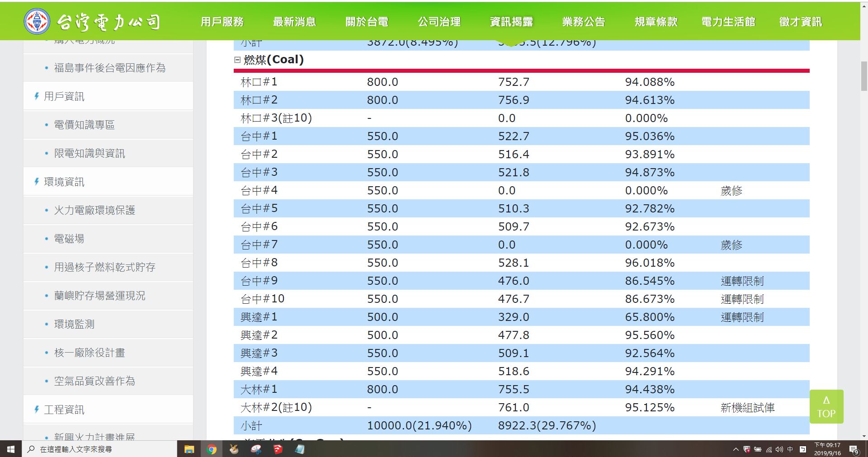Open the volume control tray icon
Screen dimensions: 868x457
point(779,449)
